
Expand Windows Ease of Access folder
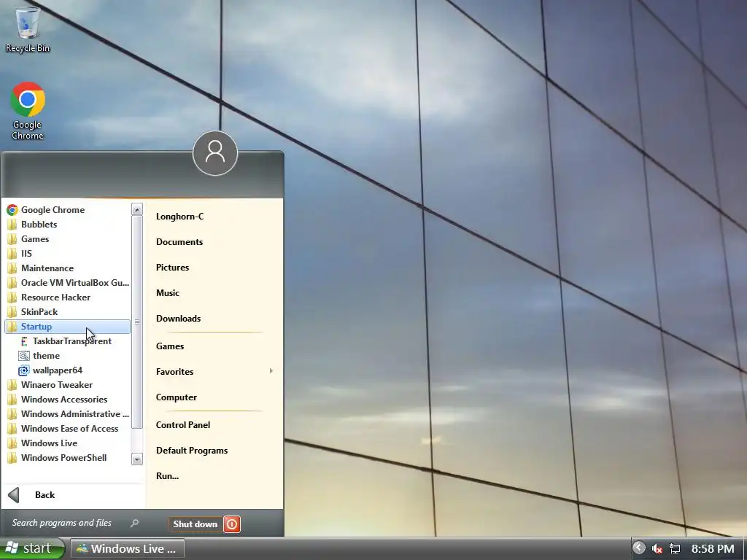[67, 429]
